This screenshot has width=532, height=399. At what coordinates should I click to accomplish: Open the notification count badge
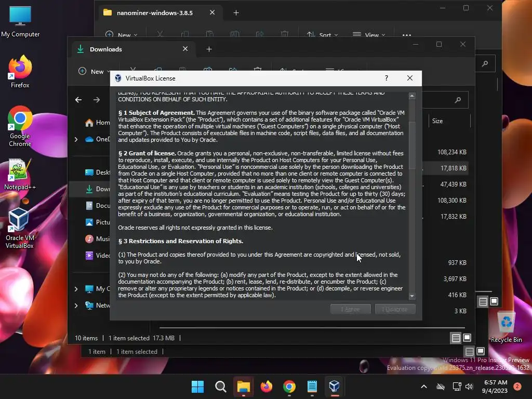pos(517,387)
